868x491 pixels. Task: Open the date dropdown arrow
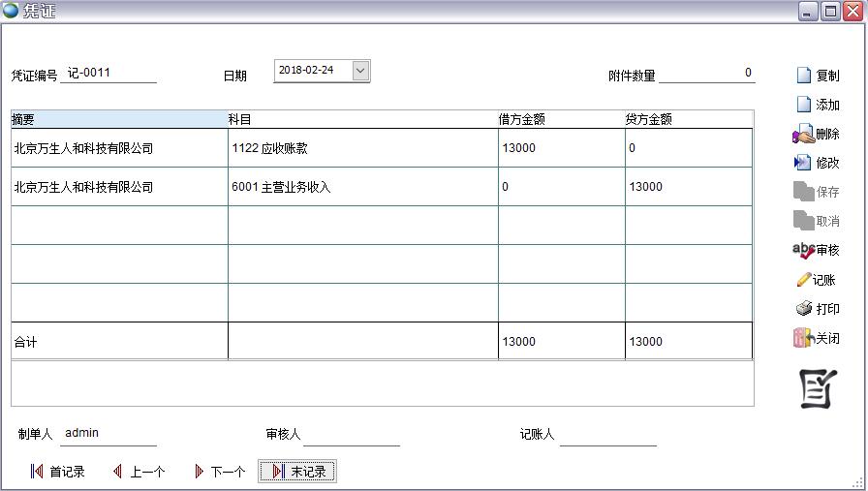360,71
